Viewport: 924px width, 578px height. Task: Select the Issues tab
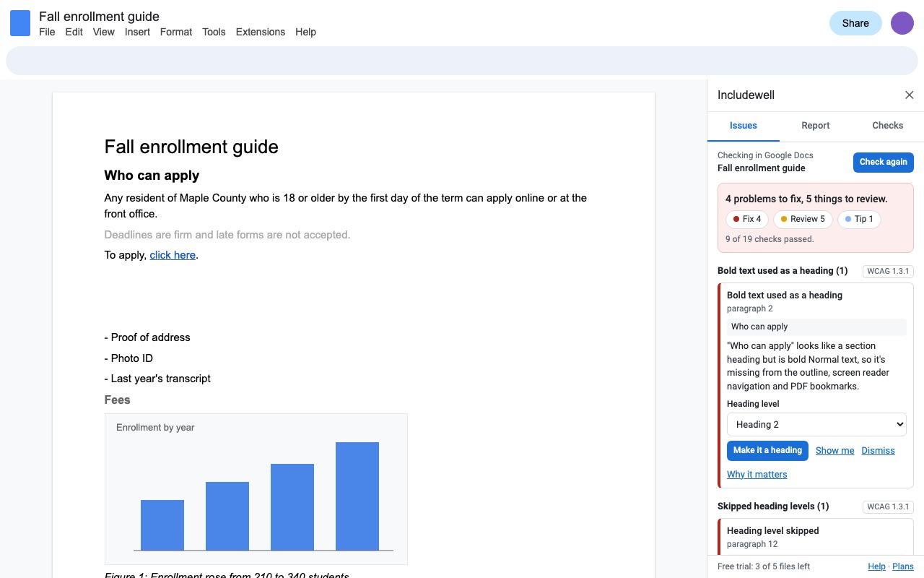coord(744,126)
